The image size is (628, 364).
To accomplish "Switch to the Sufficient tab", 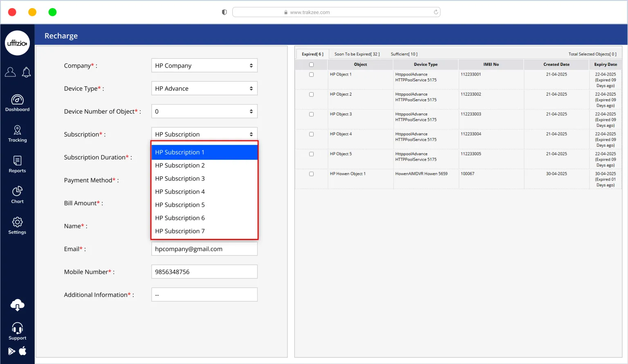I will point(404,54).
